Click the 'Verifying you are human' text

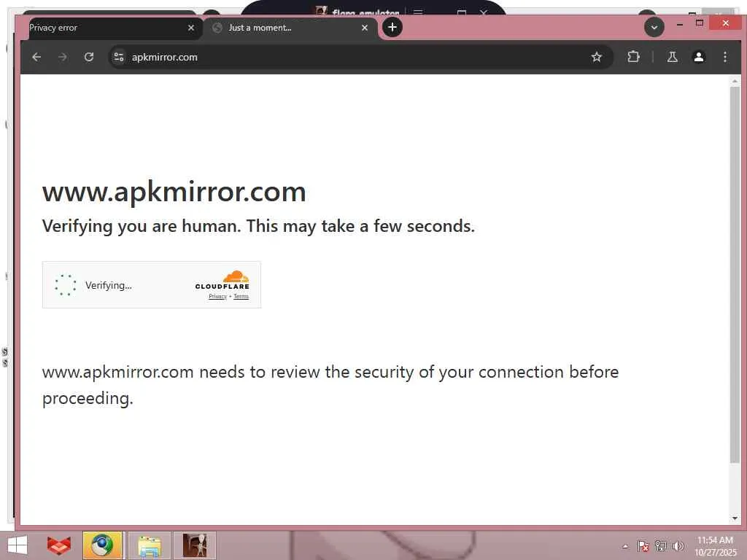tap(258, 226)
